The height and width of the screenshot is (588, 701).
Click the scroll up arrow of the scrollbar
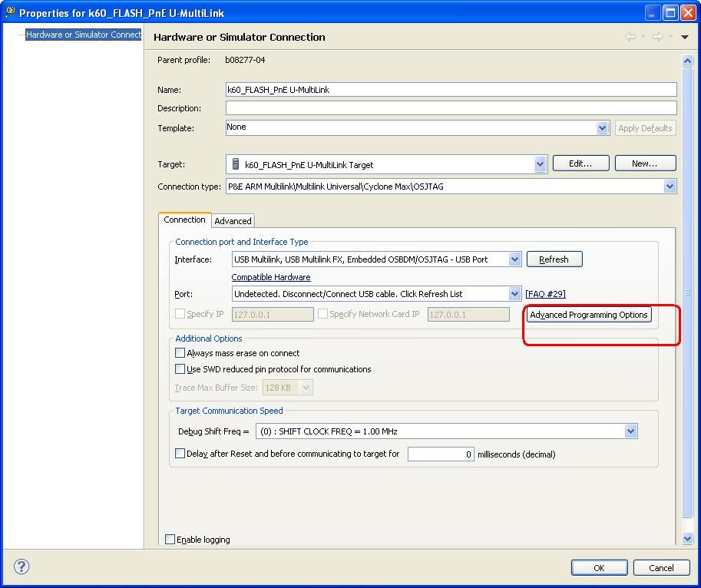[688, 61]
